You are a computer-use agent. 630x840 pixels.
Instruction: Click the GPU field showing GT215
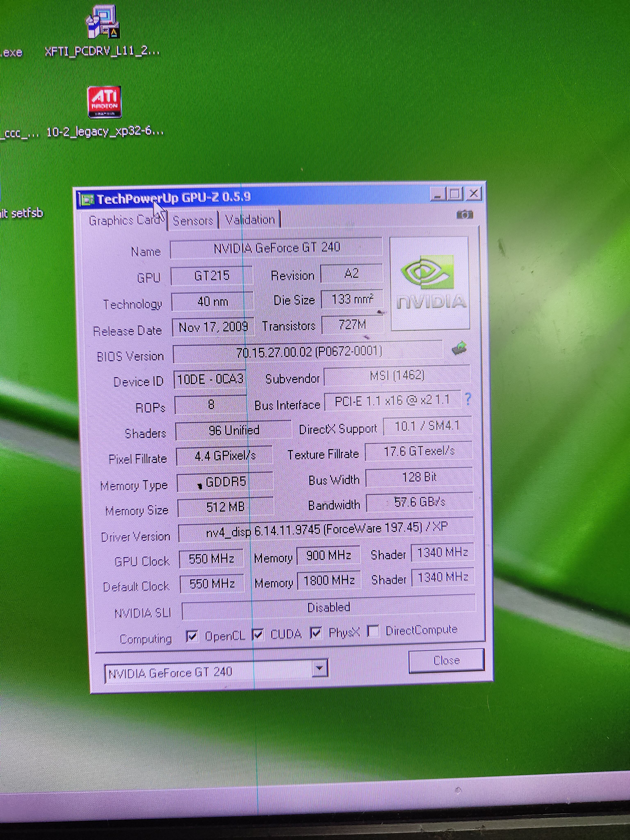pos(211,275)
